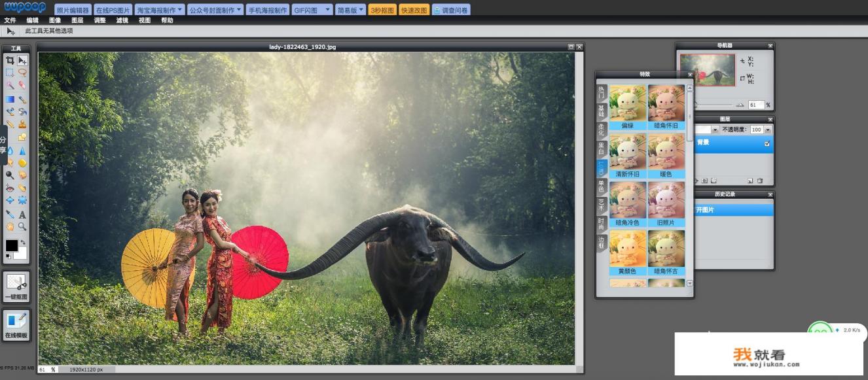Image resolution: width=868 pixels, height=380 pixels.
Task: Select the rectangular Marquee tool
Action: tap(10, 73)
